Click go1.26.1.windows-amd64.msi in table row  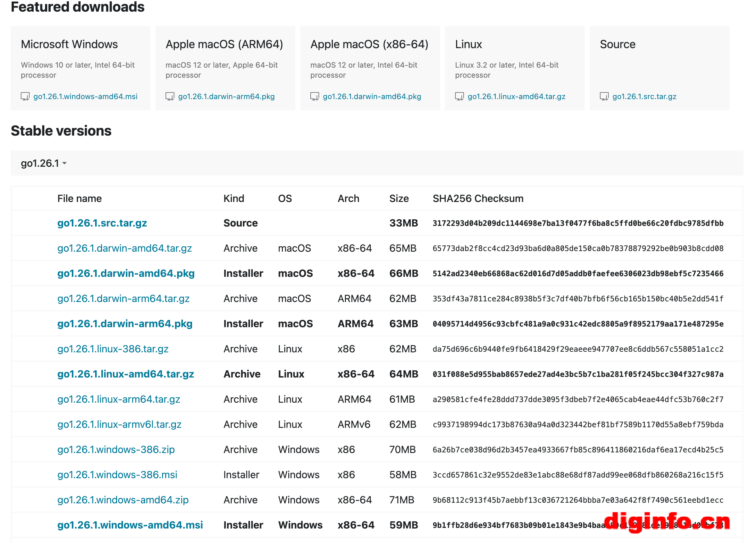pos(130,525)
